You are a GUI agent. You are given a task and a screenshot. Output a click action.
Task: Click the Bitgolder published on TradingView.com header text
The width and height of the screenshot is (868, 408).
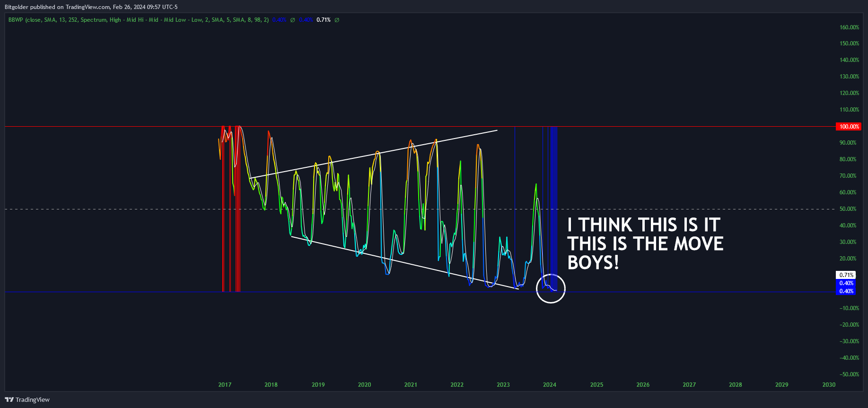tap(91, 7)
